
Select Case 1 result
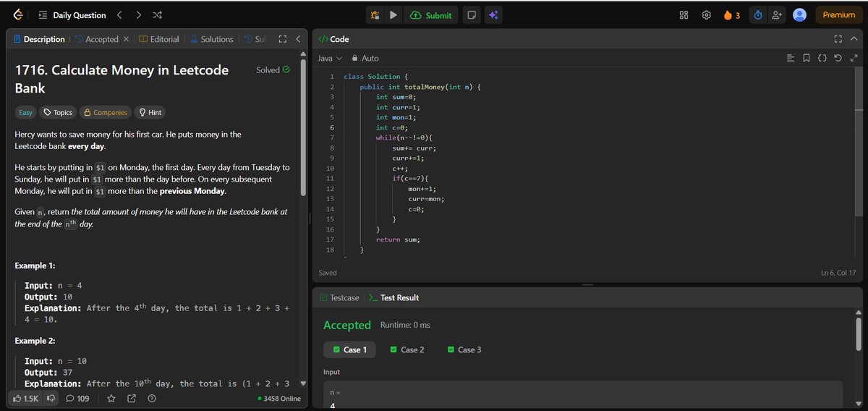coord(350,349)
